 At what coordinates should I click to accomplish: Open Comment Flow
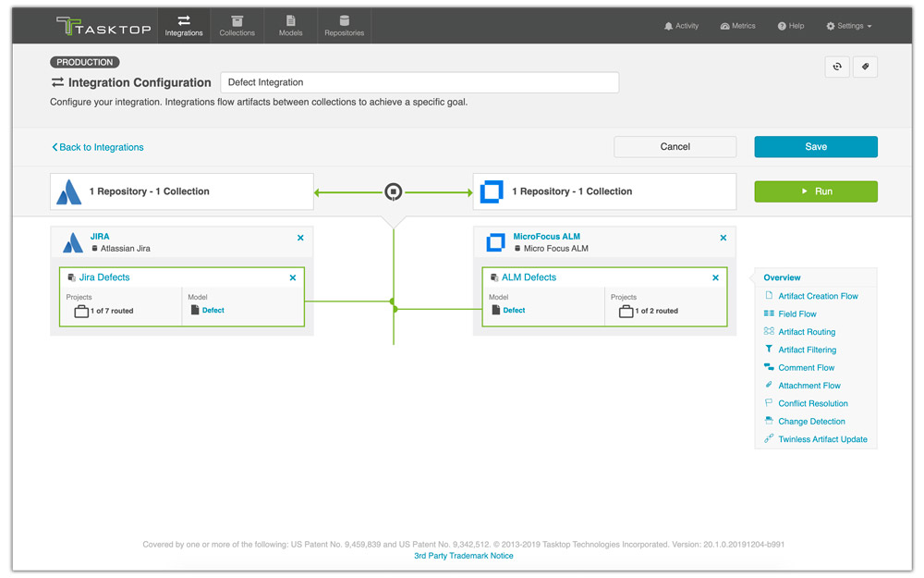pyautogui.click(x=806, y=367)
